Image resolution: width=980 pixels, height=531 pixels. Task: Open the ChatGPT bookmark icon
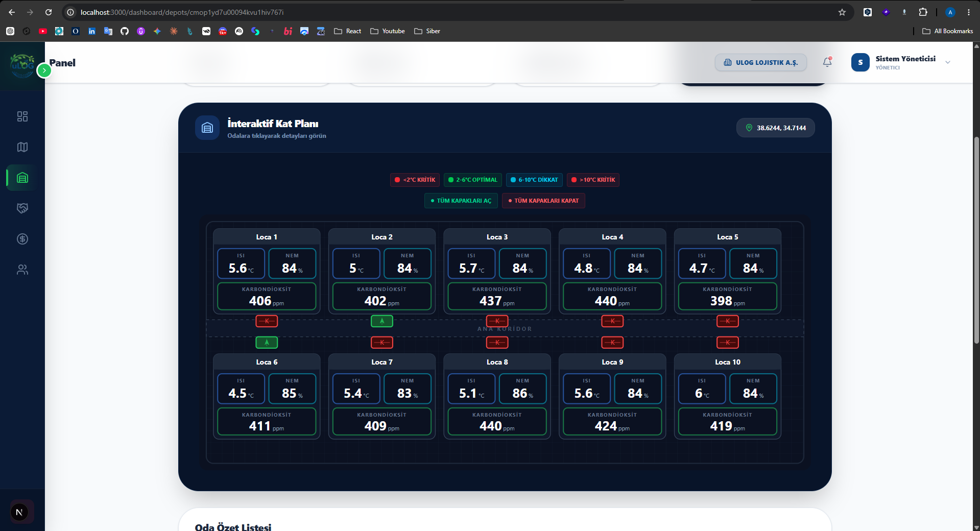pos(10,31)
